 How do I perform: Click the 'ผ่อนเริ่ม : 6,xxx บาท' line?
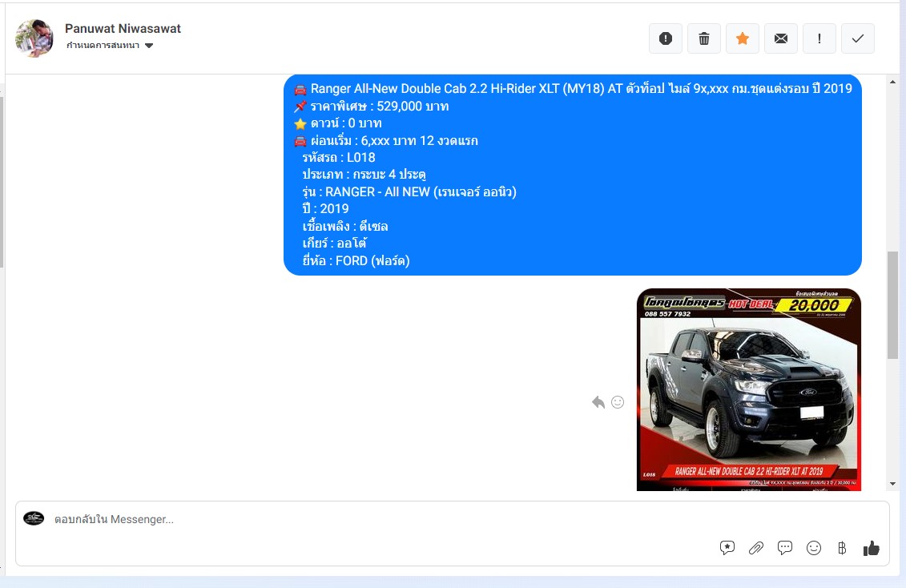[386, 141]
